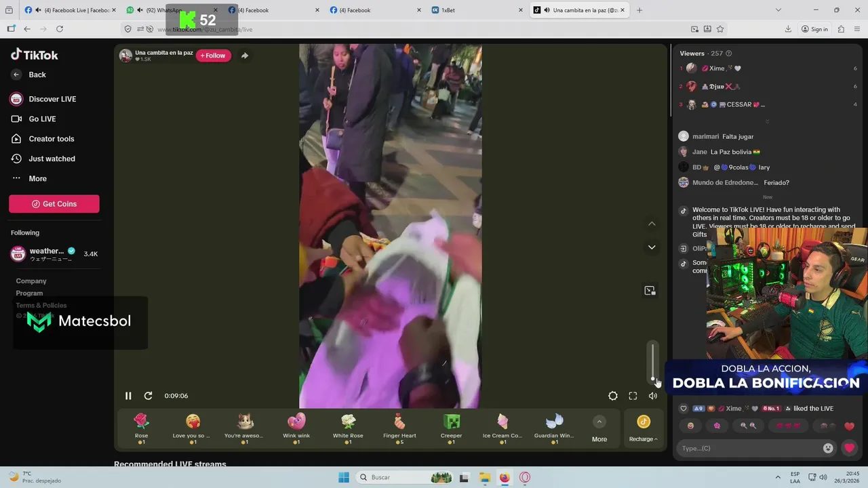Image resolution: width=868 pixels, height=488 pixels.
Task: Pause the live stream playback
Action: click(x=128, y=396)
